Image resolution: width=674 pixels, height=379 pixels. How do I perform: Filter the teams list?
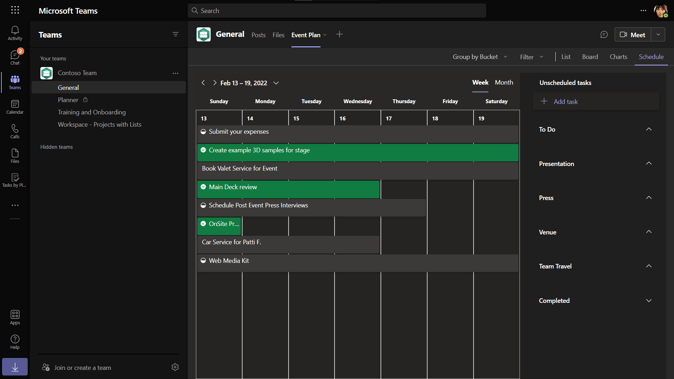pyautogui.click(x=175, y=34)
